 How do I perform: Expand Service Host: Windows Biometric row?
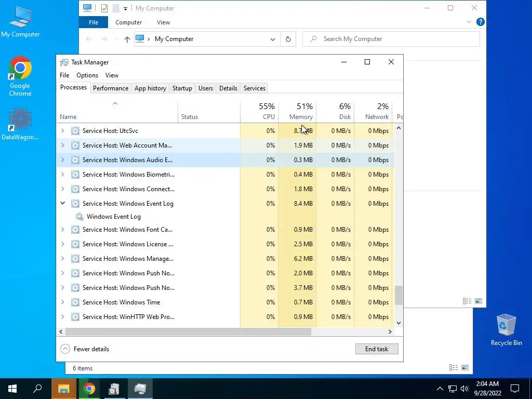[62, 175]
